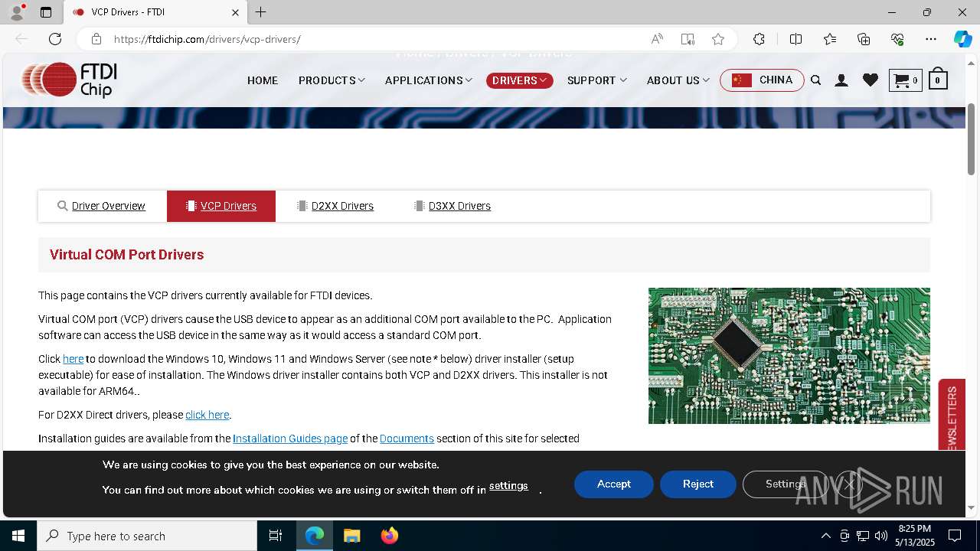
Task: Open the shopping cart icon
Action: coord(905,80)
